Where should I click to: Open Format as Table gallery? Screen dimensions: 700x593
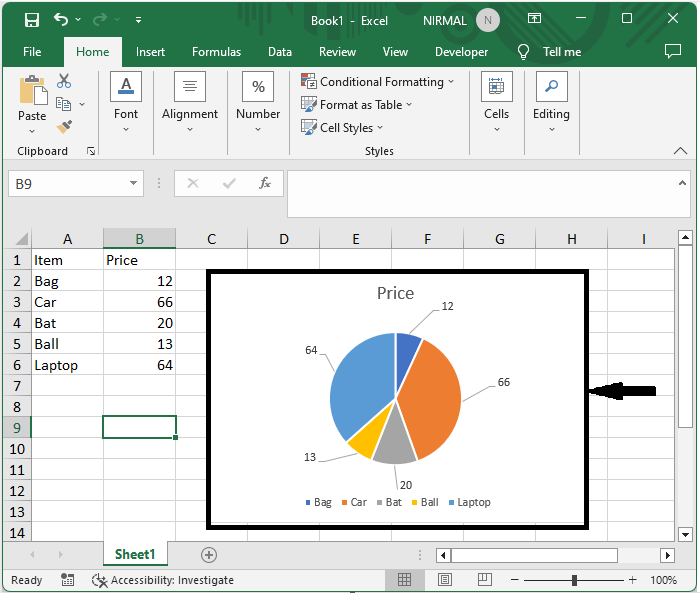(x=356, y=104)
